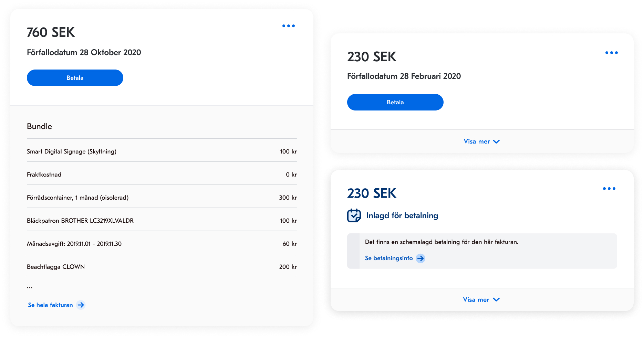Click arrow icon beside Se hela fakturan

tap(81, 305)
